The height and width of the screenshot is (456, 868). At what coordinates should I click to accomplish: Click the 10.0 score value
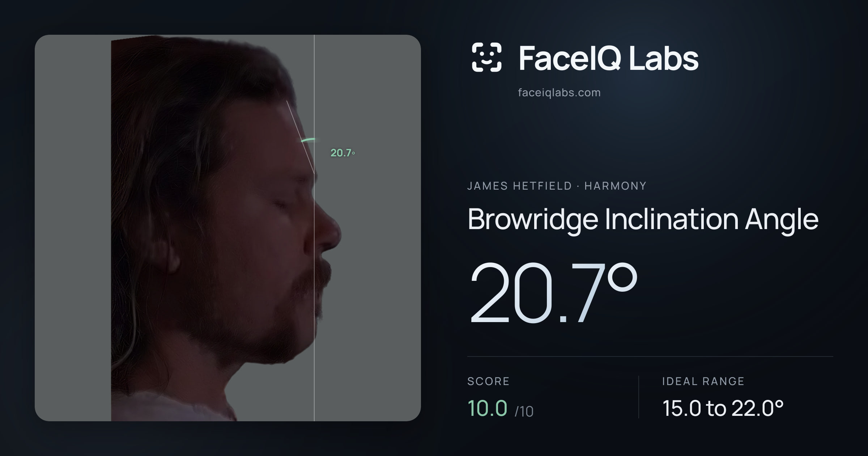click(x=487, y=408)
